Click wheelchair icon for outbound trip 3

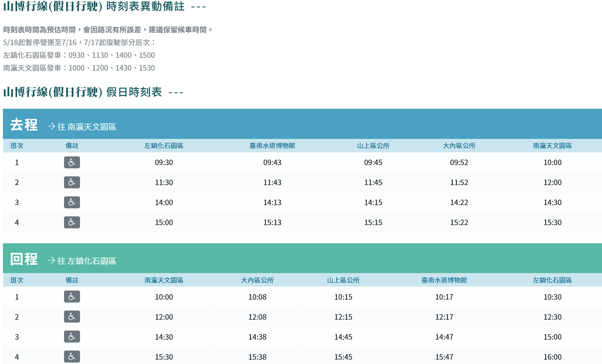pyautogui.click(x=72, y=203)
